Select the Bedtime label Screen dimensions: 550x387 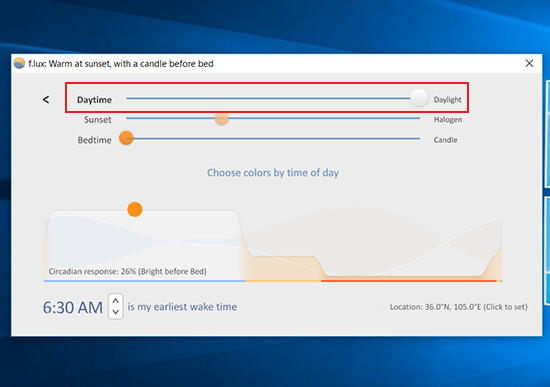coord(94,140)
